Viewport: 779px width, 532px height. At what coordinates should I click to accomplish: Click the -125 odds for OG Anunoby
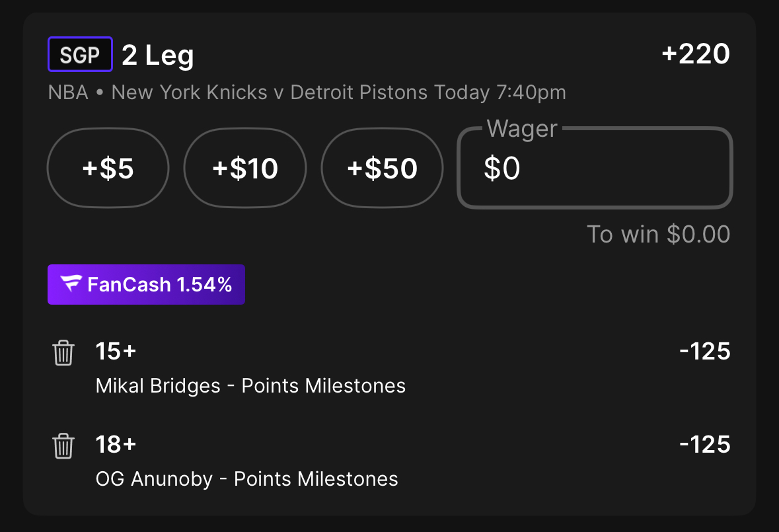click(x=704, y=444)
